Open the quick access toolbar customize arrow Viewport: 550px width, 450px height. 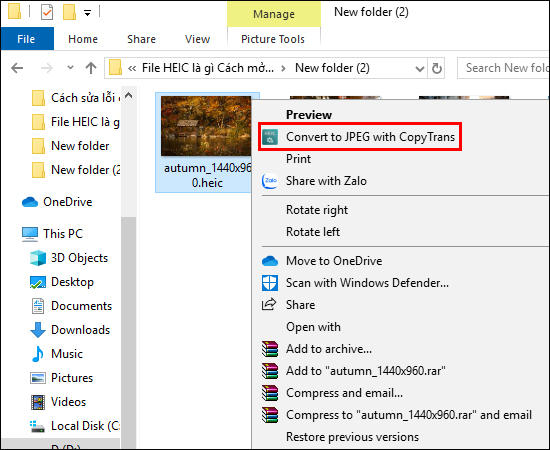87,13
